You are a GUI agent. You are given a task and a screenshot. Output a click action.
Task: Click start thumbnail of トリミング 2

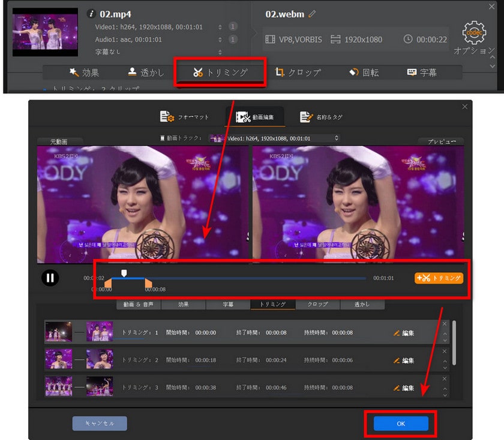pos(59,359)
